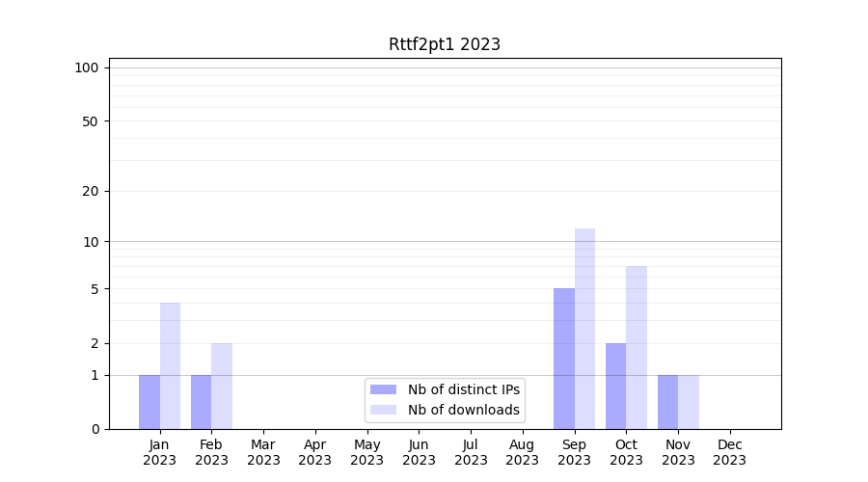Image resolution: width=868 pixels, height=482 pixels.
Task: Select the y-axis tick label 20
Action: (x=91, y=191)
